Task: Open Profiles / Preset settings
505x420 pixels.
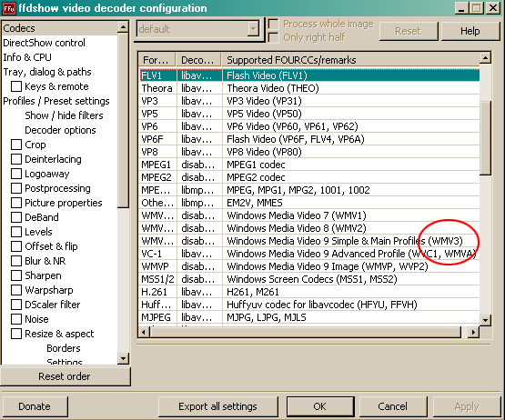Action: (x=56, y=101)
